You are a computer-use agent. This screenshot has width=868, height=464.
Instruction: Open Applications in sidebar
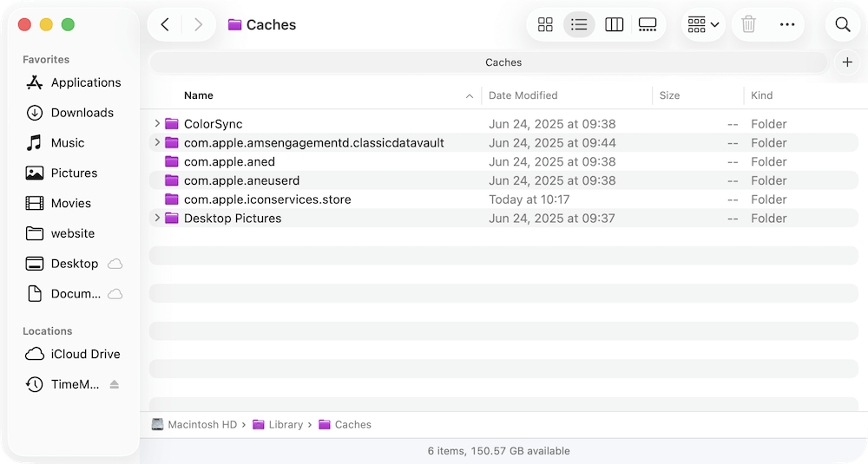pyautogui.click(x=73, y=82)
